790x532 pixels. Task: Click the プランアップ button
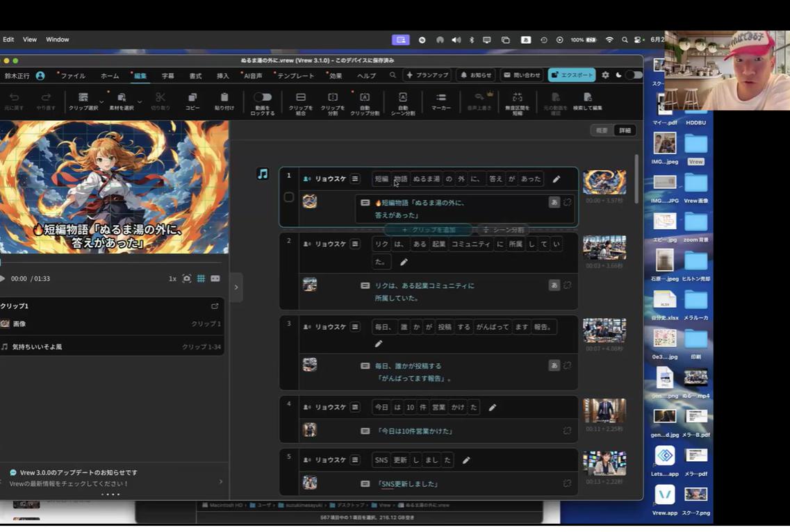[427, 75]
